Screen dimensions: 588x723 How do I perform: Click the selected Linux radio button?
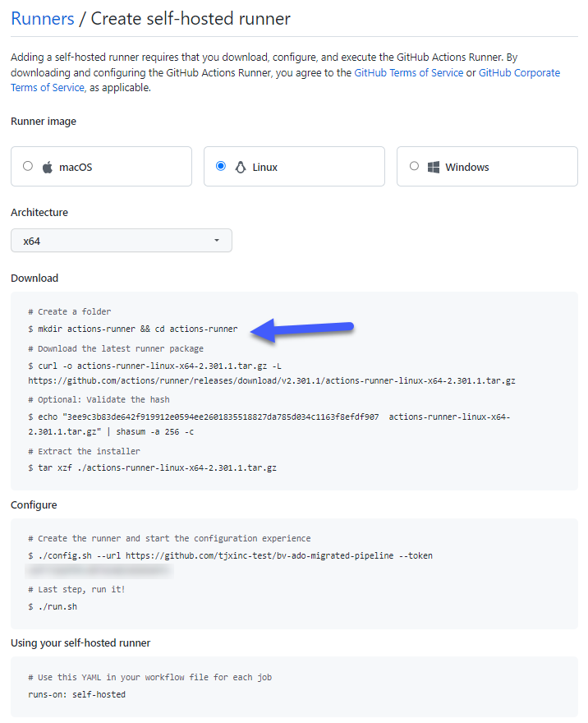[220, 165]
